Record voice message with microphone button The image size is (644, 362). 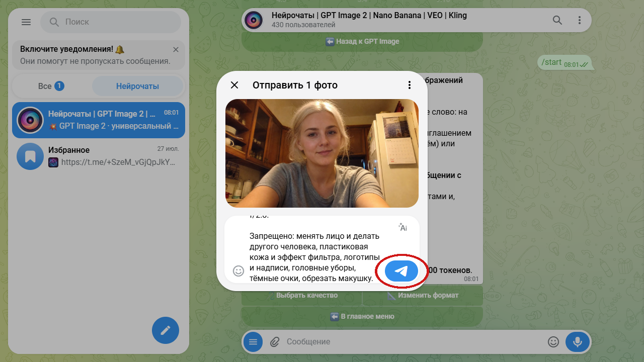point(578,342)
